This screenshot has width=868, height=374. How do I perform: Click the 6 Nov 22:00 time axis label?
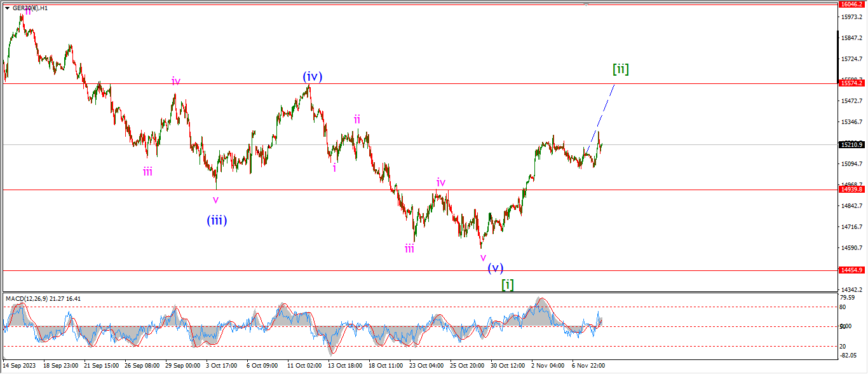tap(588, 366)
